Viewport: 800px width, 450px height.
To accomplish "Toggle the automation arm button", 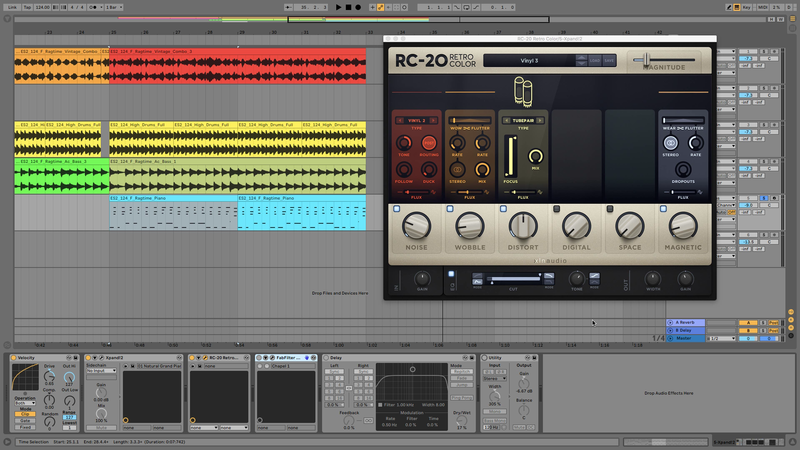I will click(x=381, y=7).
